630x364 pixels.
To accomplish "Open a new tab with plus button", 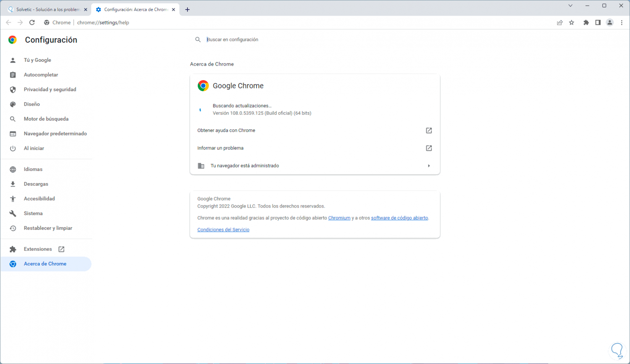I will click(x=187, y=10).
